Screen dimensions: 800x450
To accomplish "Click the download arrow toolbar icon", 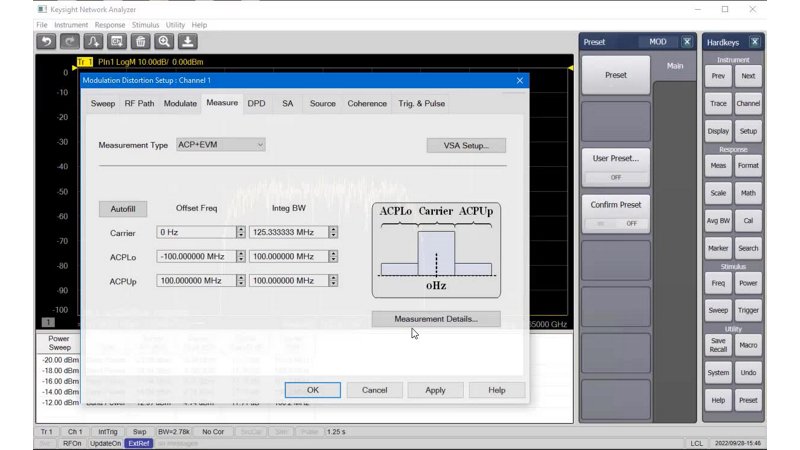I will [187, 41].
